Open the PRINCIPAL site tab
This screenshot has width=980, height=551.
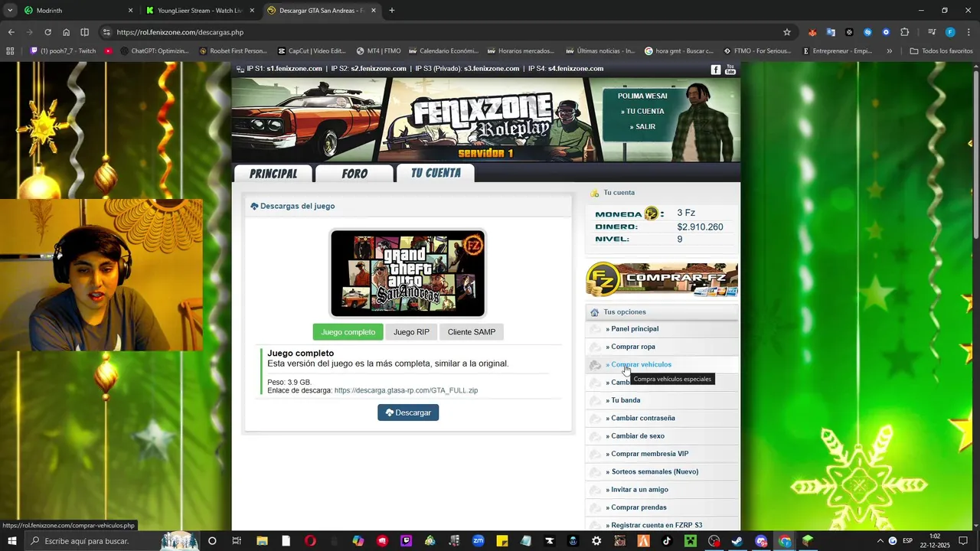coord(273,174)
